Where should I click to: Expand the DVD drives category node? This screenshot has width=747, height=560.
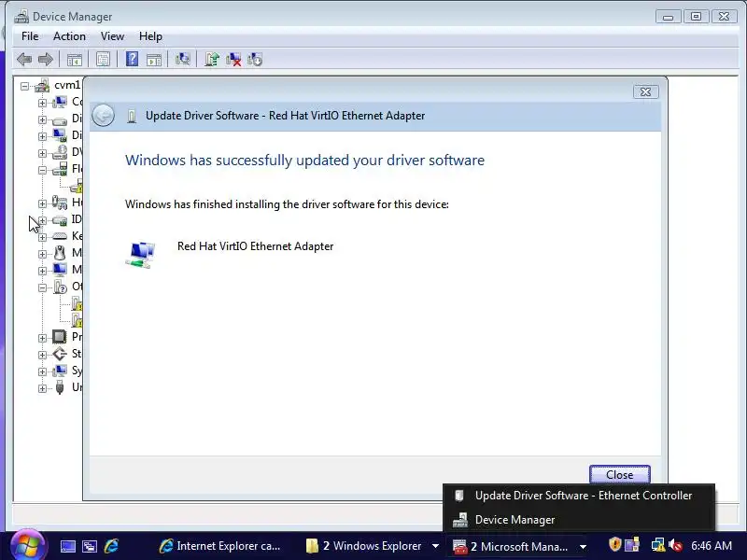[x=42, y=153]
